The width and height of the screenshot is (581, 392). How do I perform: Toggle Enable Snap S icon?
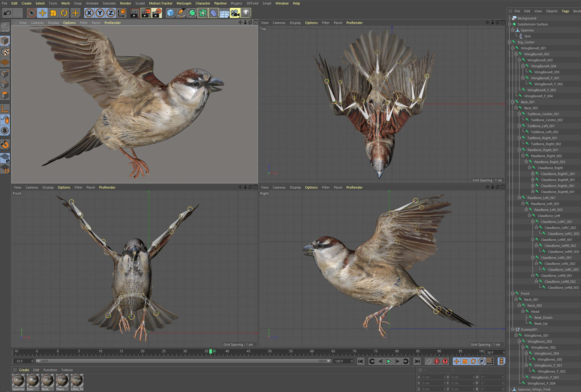coord(5,131)
